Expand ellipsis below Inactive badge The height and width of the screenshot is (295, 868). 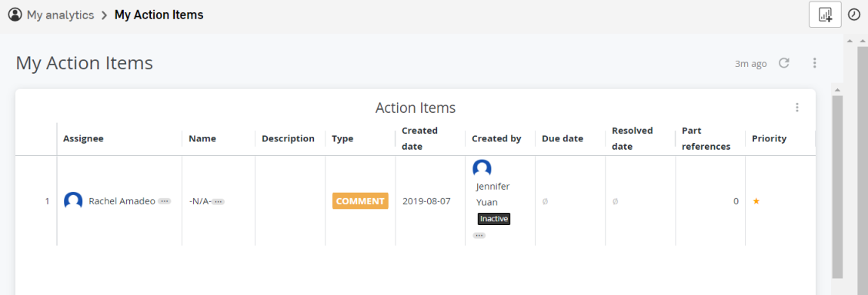pos(479,235)
